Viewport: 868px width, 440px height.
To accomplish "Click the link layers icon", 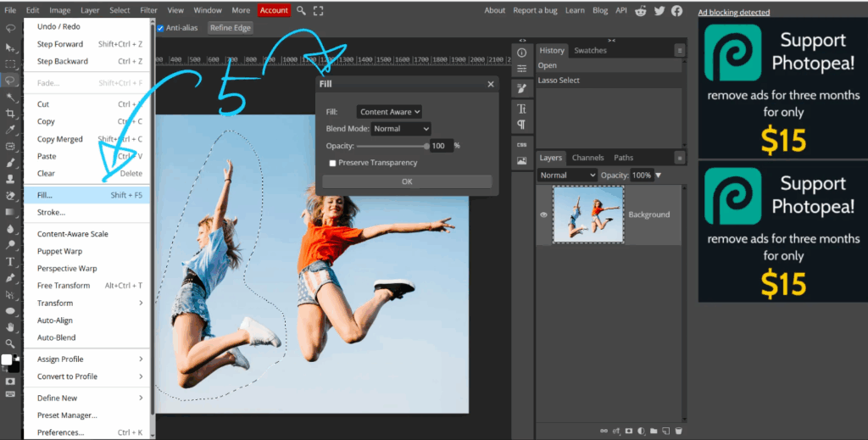I will [x=604, y=431].
